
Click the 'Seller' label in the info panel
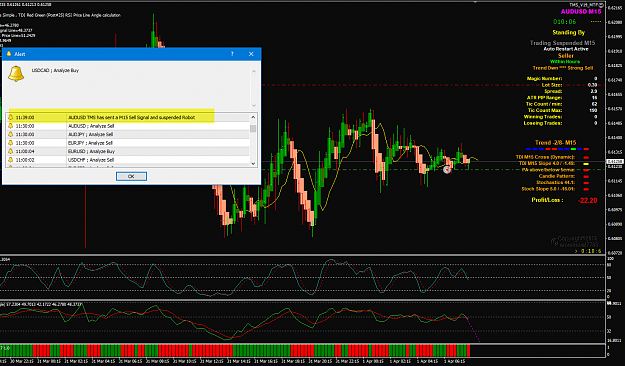click(566, 56)
